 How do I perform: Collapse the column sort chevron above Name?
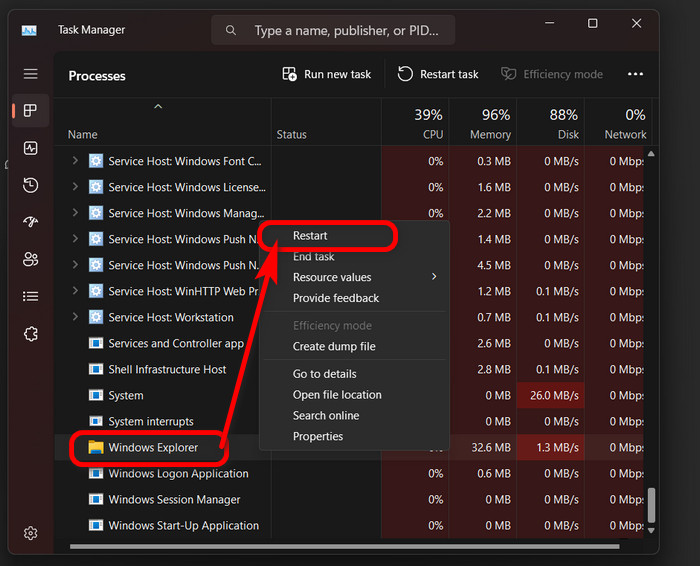tap(158, 107)
